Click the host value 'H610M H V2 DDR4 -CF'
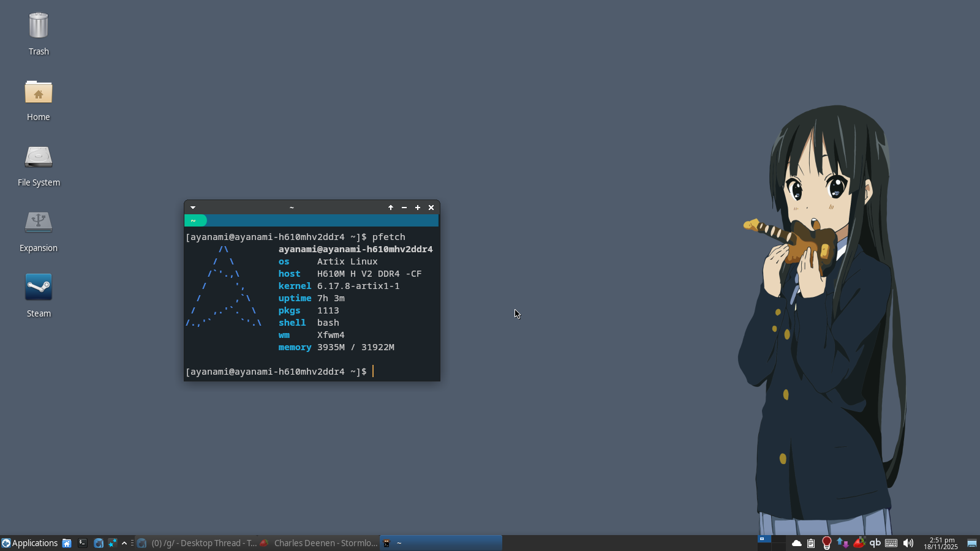This screenshot has height=551, width=980. click(369, 274)
